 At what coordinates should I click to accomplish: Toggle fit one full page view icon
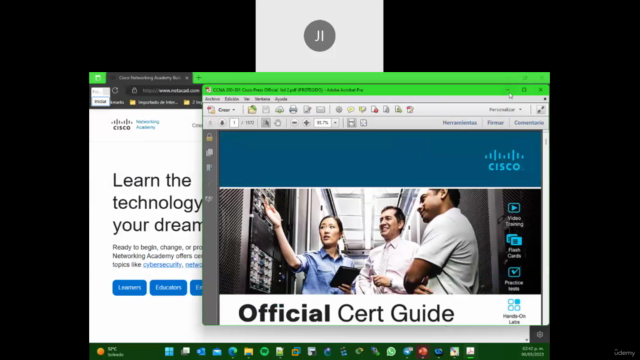tap(363, 123)
